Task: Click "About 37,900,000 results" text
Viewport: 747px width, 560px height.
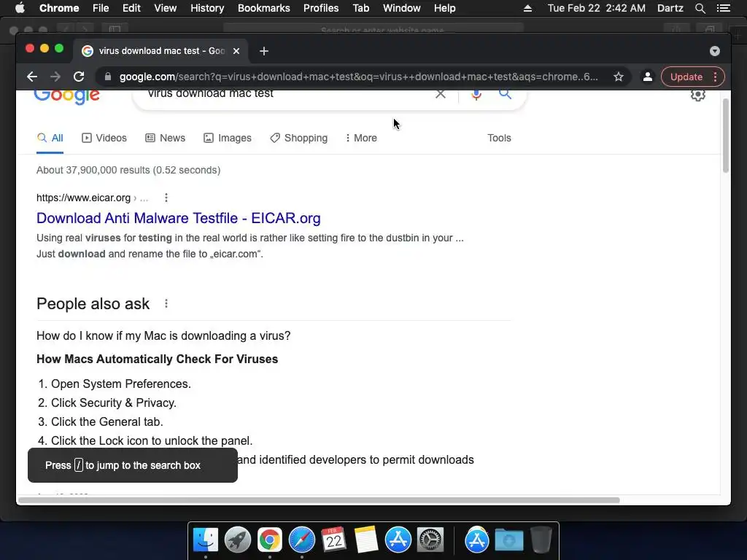Action: pos(93,170)
